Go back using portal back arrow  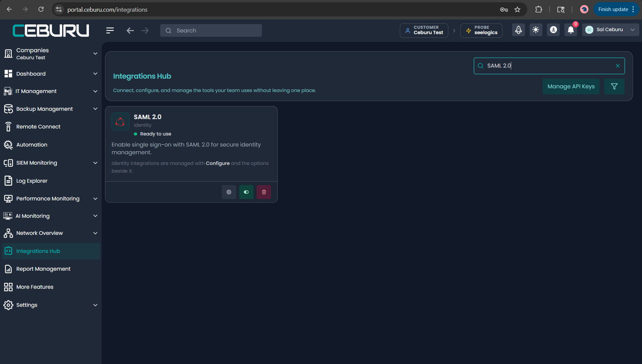[x=130, y=30]
